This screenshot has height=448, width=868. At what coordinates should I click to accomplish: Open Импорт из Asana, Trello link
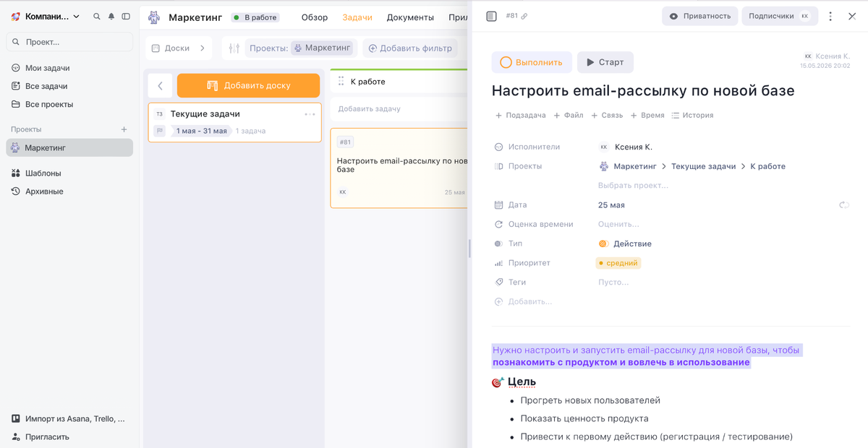(68, 418)
